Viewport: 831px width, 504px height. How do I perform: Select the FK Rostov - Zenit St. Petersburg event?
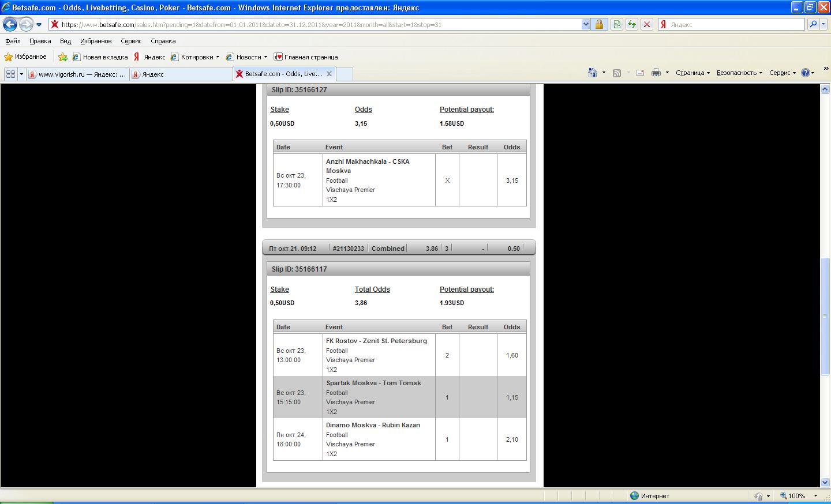click(376, 341)
